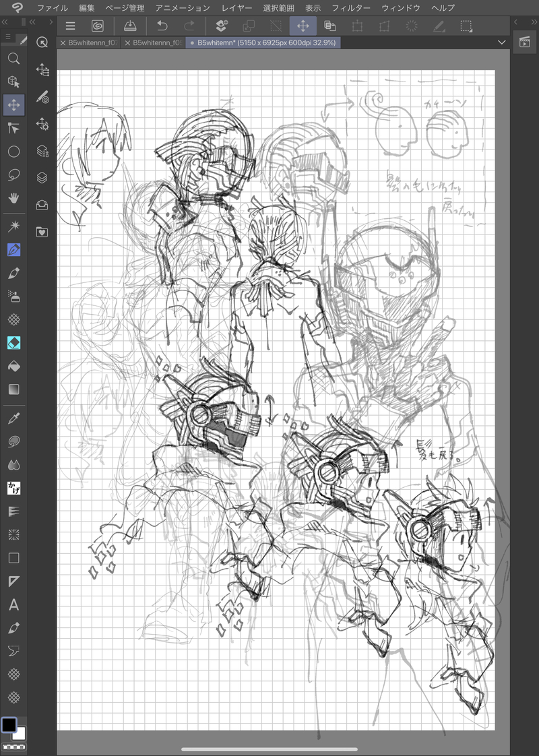This screenshot has width=539, height=756.
Task: Collapse right palette dock double-arrow
Action: (x=533, y=22)
